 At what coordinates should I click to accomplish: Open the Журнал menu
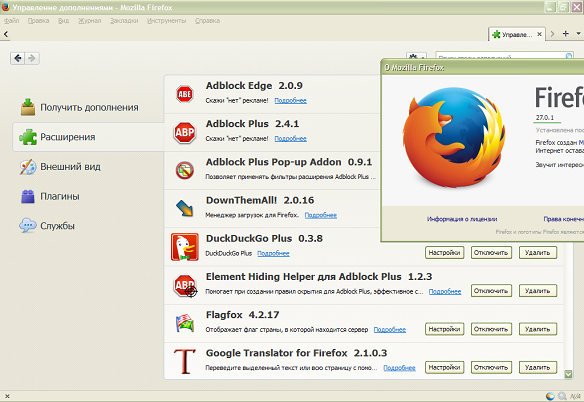point(89,21)
